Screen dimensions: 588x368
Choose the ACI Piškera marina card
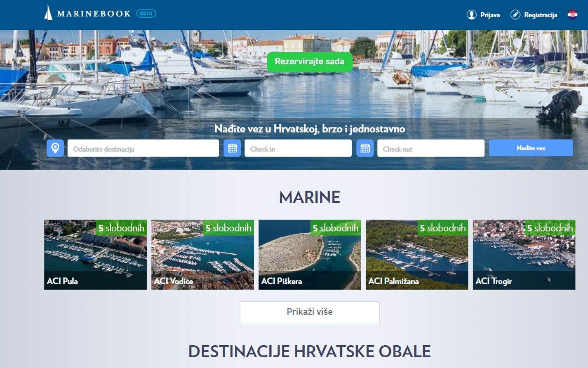click(309, 255)
